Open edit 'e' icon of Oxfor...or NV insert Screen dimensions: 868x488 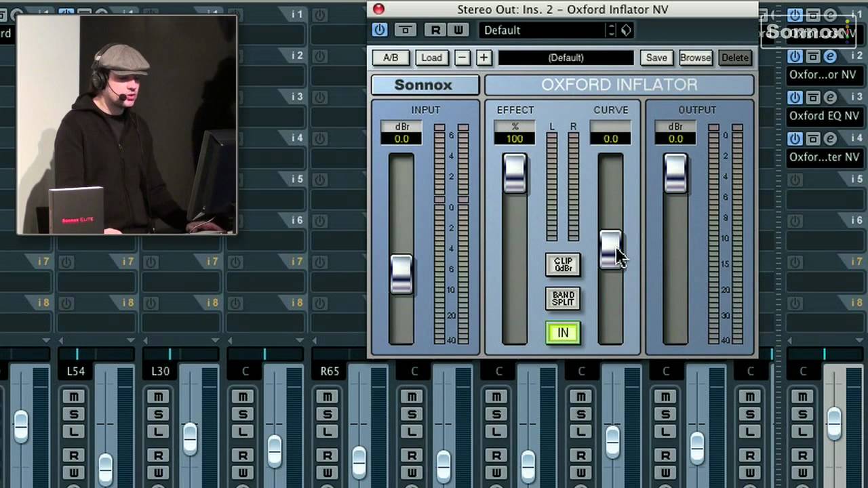(x=830, y=56)
